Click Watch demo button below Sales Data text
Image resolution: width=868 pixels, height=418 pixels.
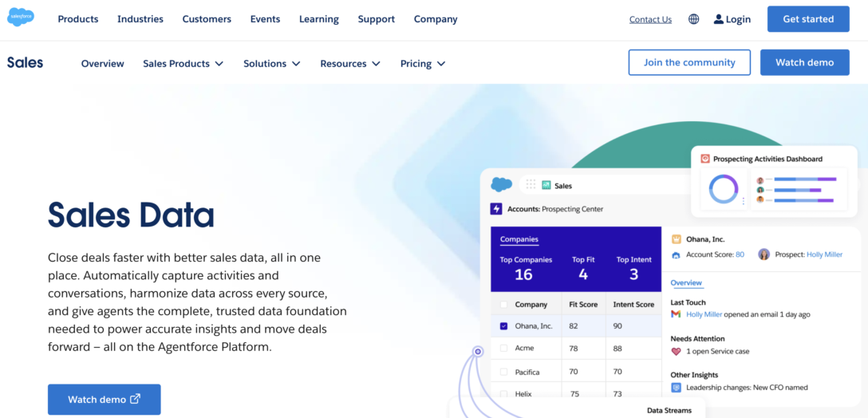tap(104, 399)
